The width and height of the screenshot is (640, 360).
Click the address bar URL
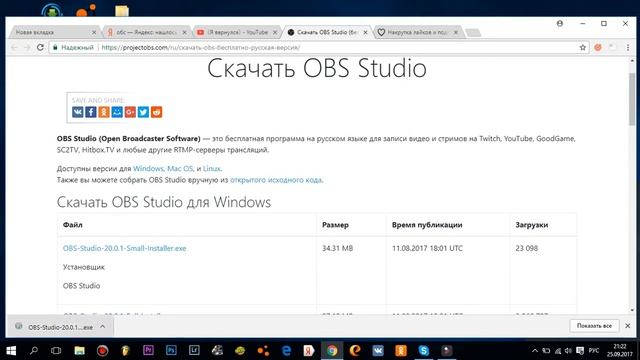(201, 47)
